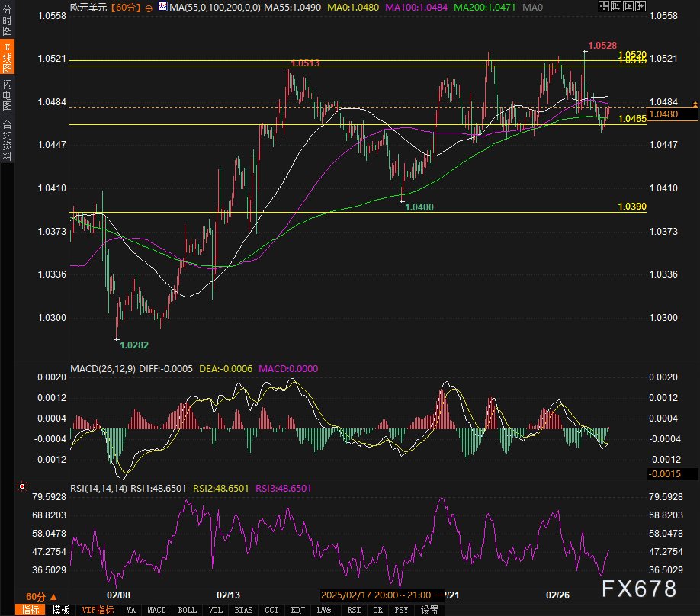This screenshot has width=700, height=616.
Task: Click the small red marker beside RSI panel
Action: (21, 486)
